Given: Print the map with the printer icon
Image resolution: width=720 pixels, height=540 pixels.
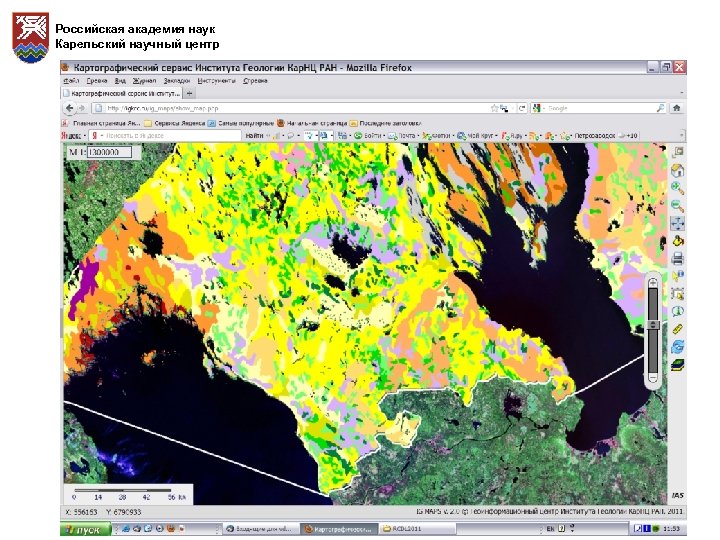Looking at the screenshot, I should tap(678, 259).
